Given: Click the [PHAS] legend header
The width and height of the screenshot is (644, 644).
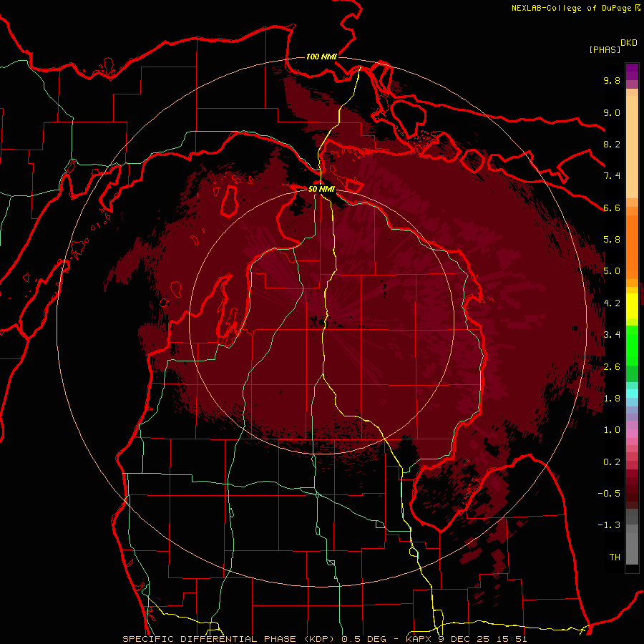Looking at the screenshot, I should coord(605,49).
